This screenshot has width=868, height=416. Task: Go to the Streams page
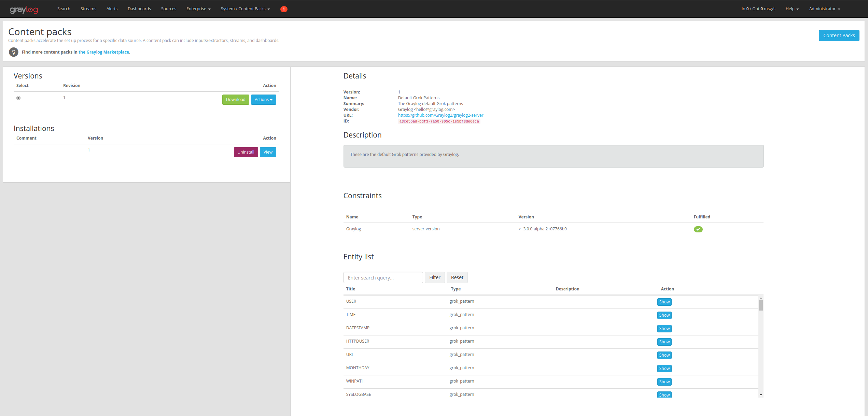coord(88,9)
